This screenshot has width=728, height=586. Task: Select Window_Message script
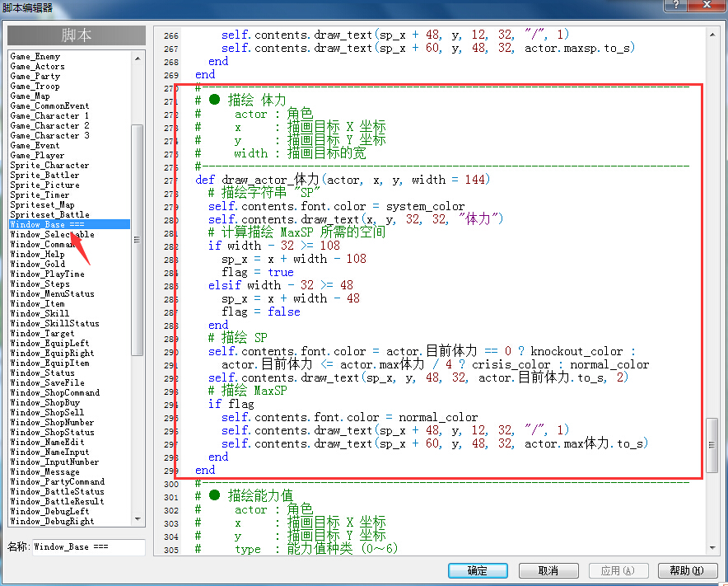tap(45, 471)
